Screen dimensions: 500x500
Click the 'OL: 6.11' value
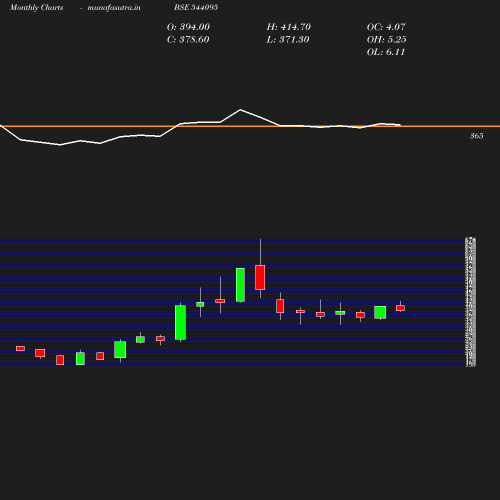386,52
